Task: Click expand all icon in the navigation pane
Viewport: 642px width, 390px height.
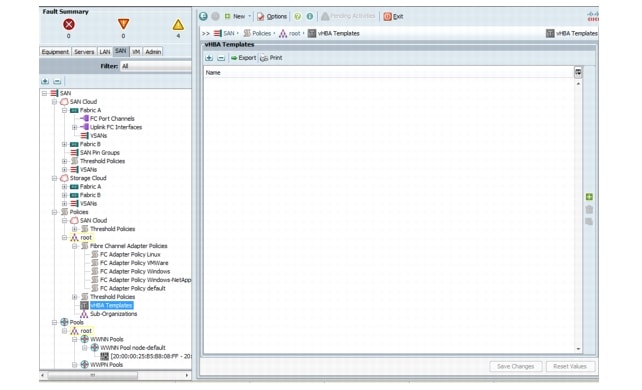Action: (x=45, y=81)
